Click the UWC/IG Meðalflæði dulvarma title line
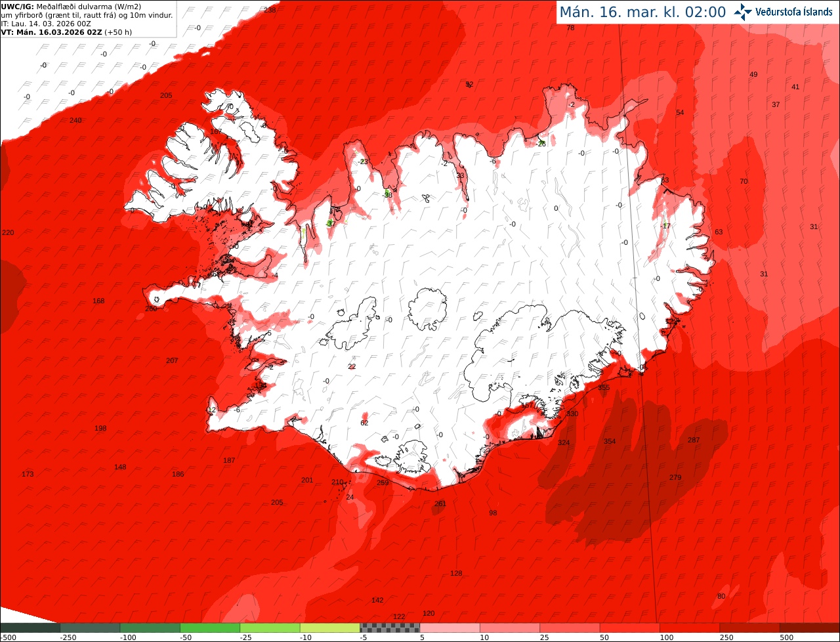Viewport: 840px width, 642px height. (x=71, y=7)
